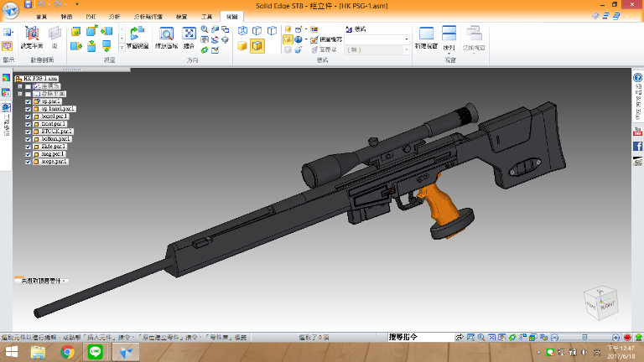Select the shaded yellow cube style
The image size is (644, 362).
click(241, 46)
